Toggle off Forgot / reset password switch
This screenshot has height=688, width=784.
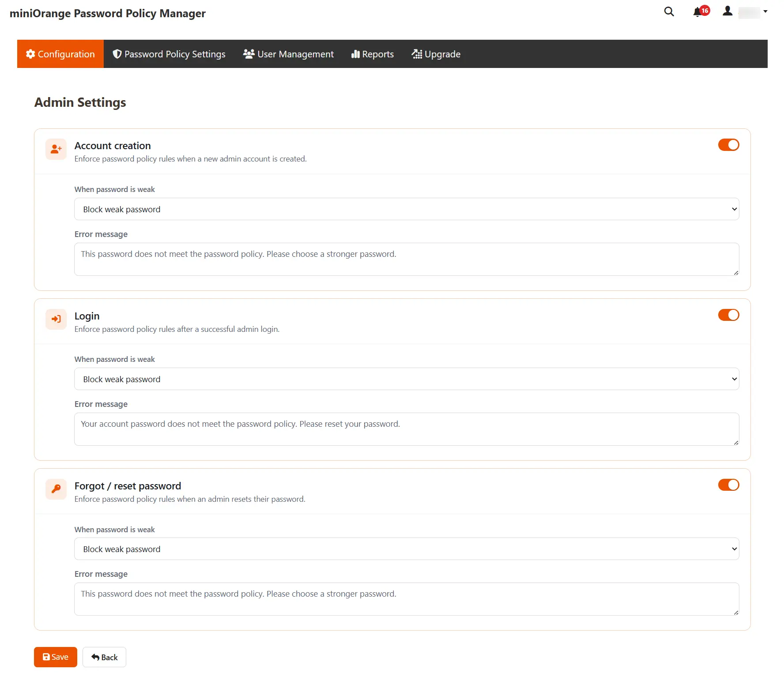click(728, 485)
